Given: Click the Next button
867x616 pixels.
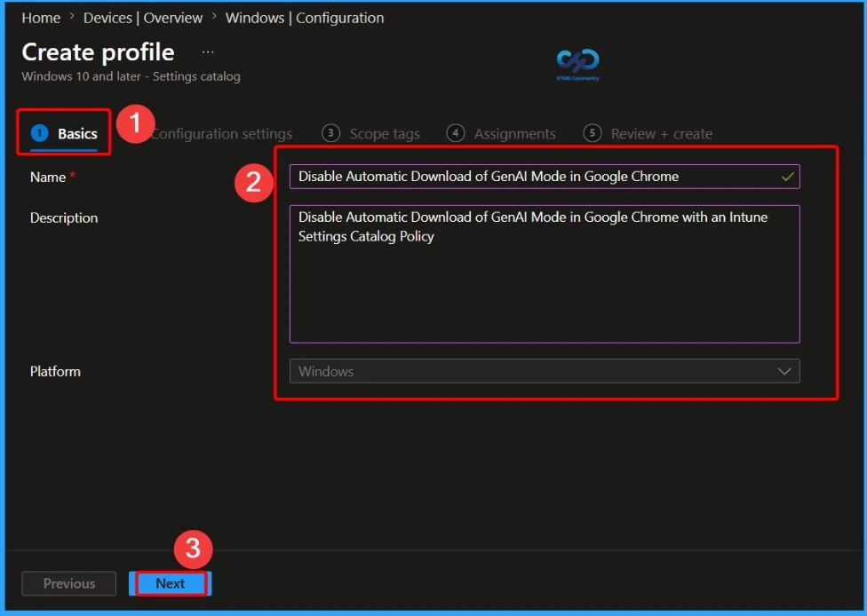Looking at the screenshot, I should tap(171, 583).
